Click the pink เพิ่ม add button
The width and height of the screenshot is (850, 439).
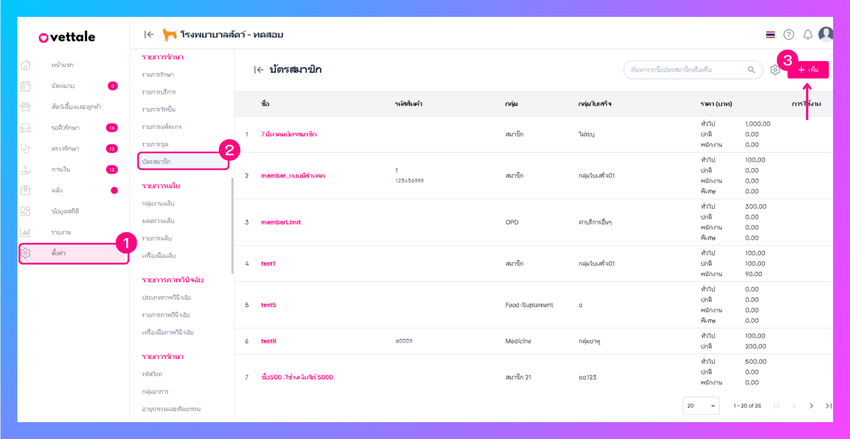click(x=808, y=70)
